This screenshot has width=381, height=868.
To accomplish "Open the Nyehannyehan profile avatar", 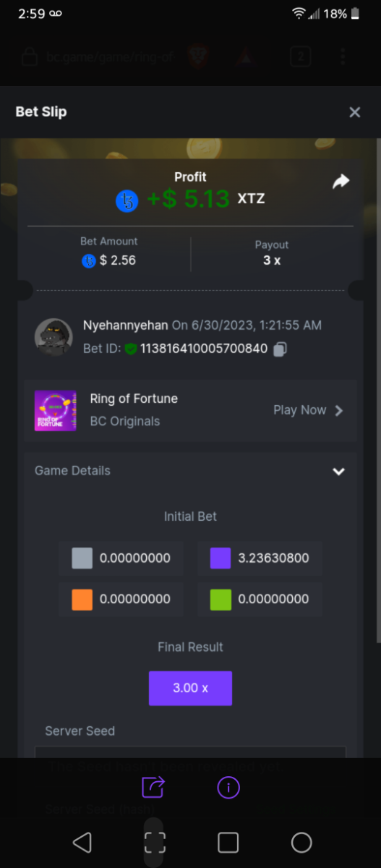I will click(x=53, y=337).
